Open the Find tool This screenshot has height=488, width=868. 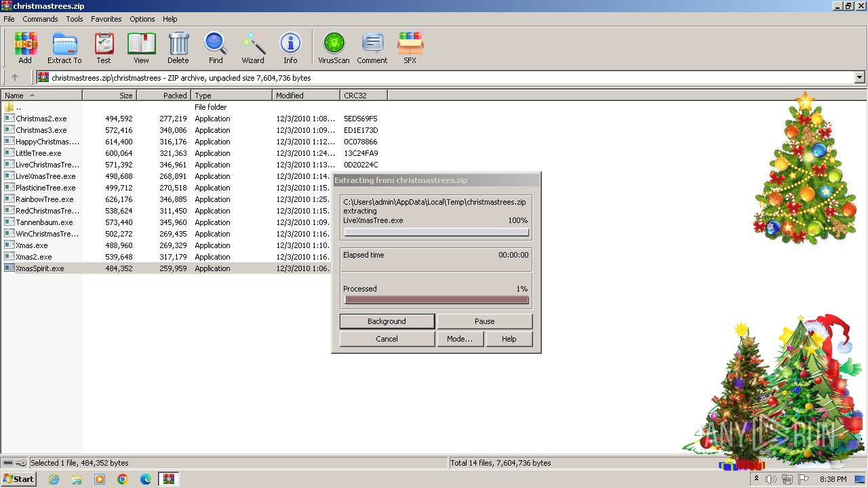tap(216, 48)
